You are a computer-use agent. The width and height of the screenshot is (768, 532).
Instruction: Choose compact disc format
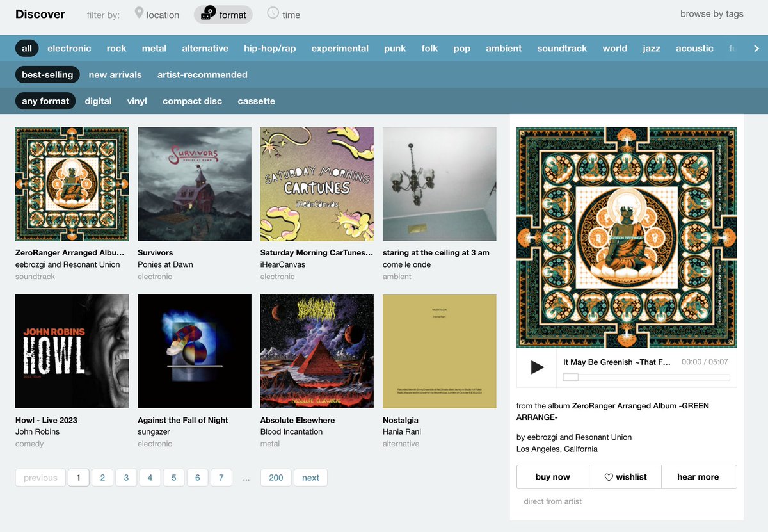click(192, 101)
